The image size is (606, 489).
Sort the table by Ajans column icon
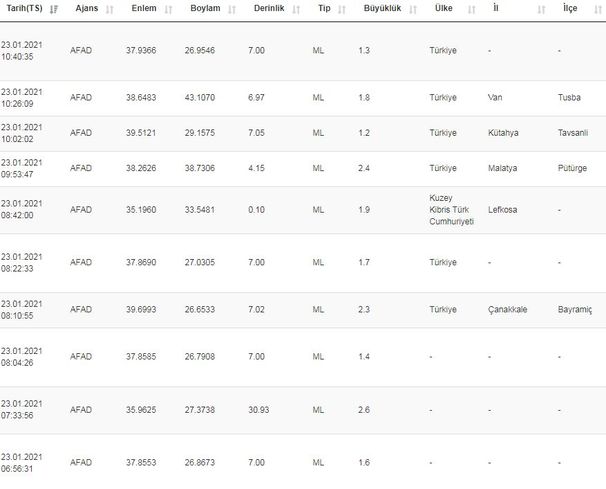pos(110,9)
